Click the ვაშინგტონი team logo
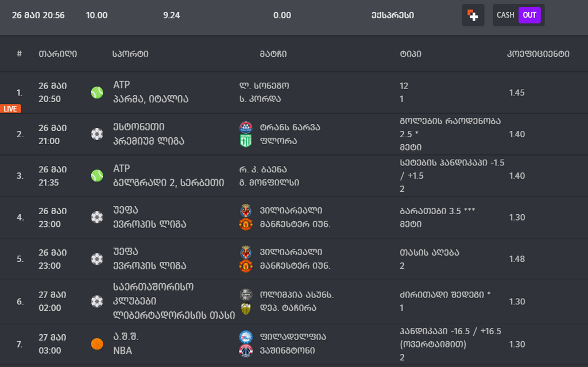 [246, 350]
